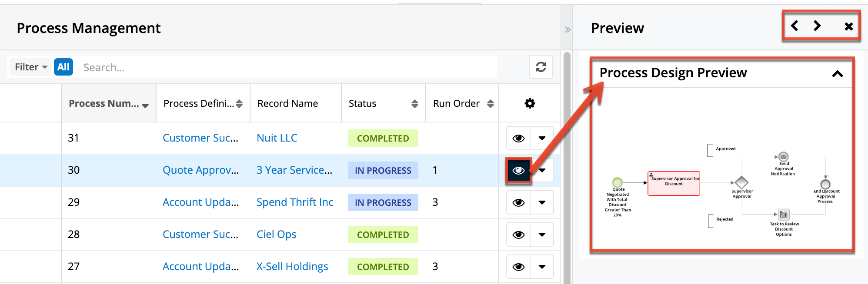The width and height of the screenshot is (868, 284).
Task: Open the Filter dropdown
Action: pos(30,67)
